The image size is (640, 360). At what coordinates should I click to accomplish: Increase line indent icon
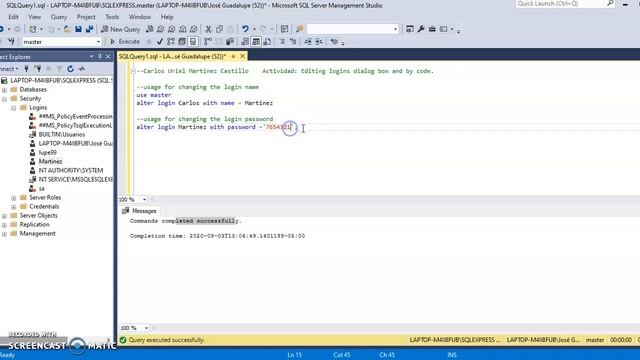319,42
